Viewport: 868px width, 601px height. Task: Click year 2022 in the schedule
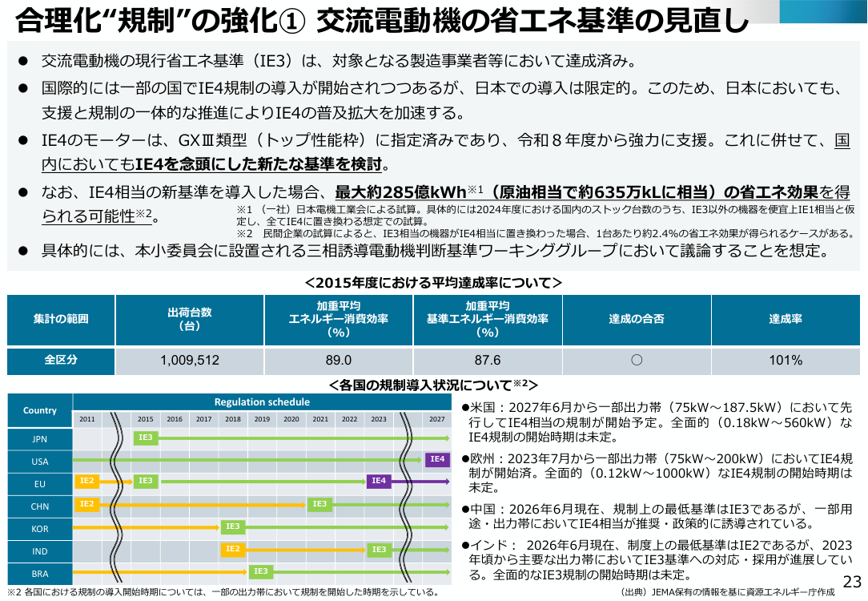[349, 419]
